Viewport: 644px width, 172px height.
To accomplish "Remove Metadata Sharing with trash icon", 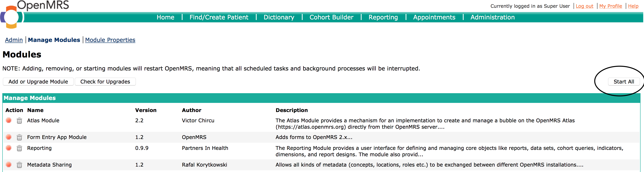I will point(19,165).
